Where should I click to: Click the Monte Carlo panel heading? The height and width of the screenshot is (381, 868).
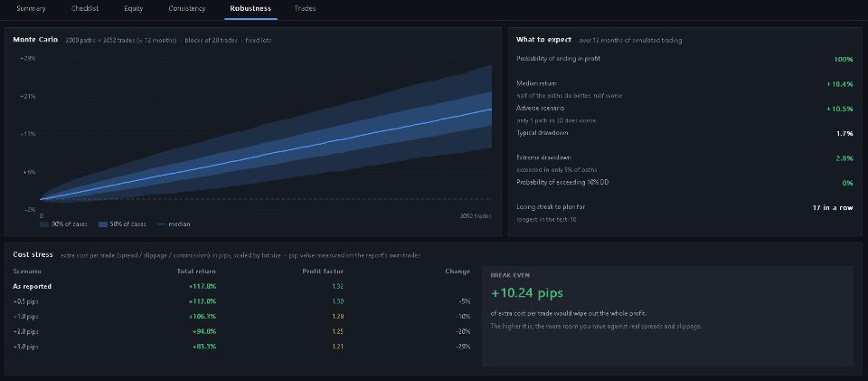tap(35, 40)
